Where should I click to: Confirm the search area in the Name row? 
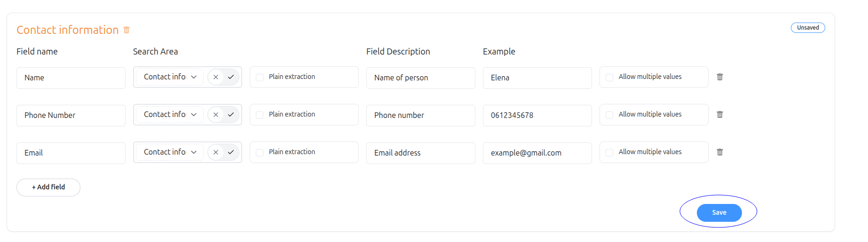[231, 77]
